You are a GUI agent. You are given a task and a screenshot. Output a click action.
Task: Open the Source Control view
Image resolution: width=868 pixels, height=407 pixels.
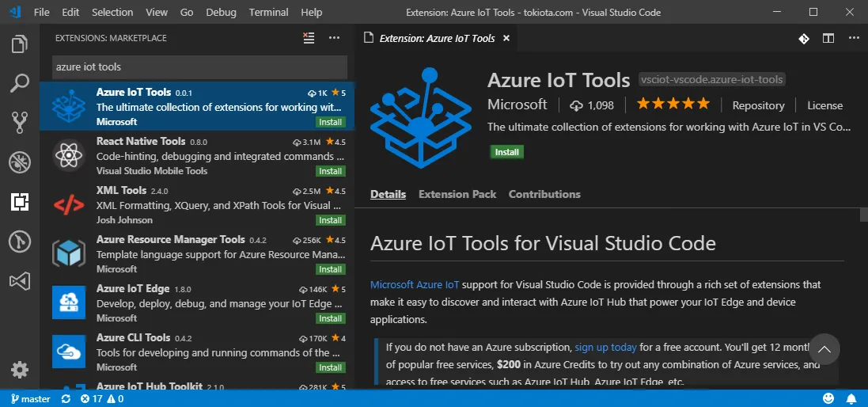[19, 123]
